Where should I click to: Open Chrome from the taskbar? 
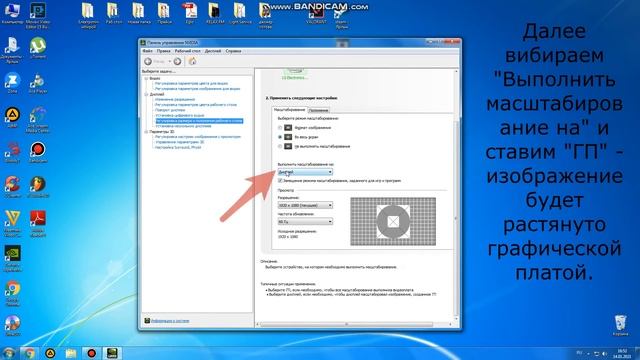[x=29, y=353]
